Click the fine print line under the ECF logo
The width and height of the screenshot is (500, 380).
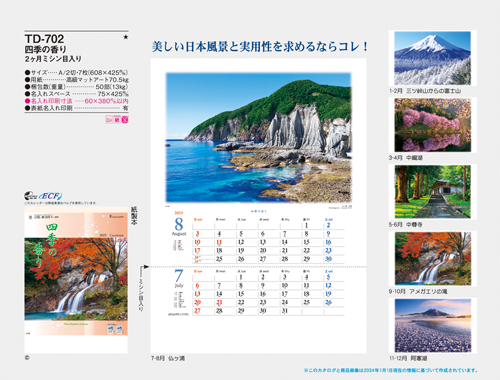61,203
